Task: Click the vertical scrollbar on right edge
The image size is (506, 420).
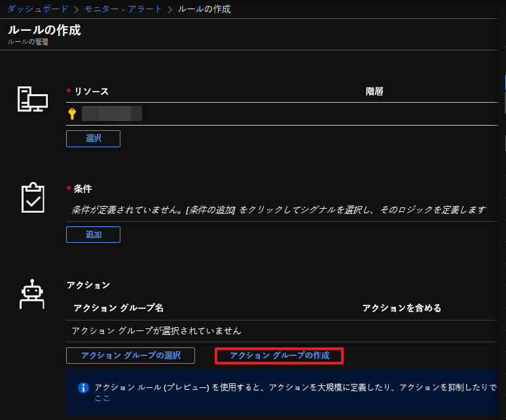Action: pos(504,98)
